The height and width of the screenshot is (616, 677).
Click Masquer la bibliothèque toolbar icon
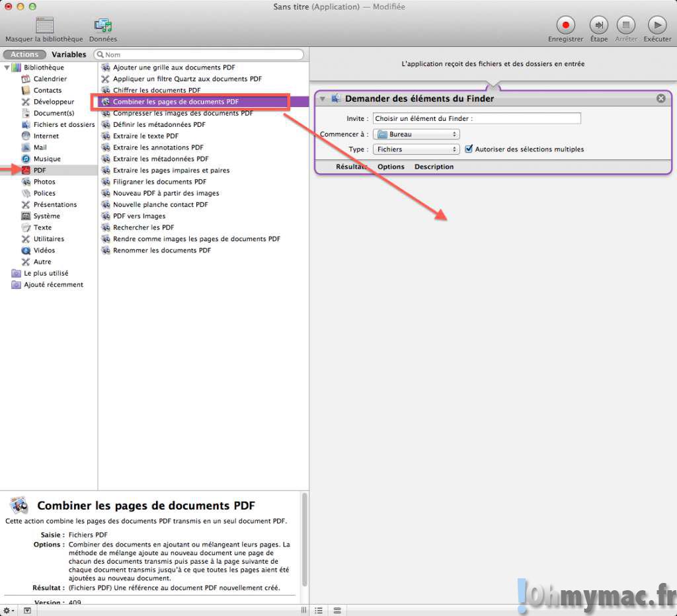click(x=44, y=26)
